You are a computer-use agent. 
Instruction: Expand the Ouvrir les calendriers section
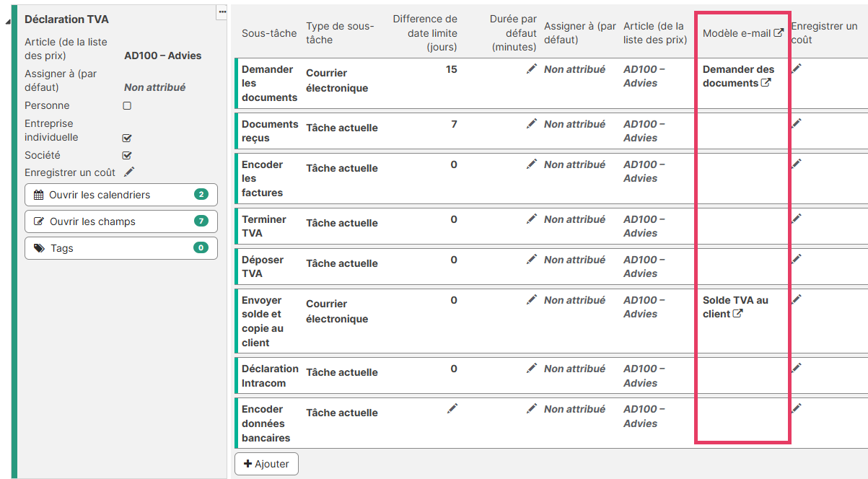pyautogui.click(x=120, y=195)
